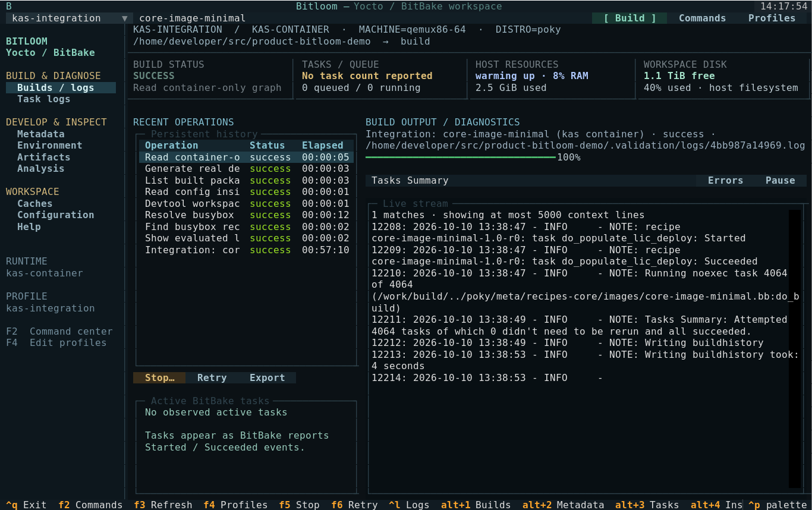Select Builds / logs in sidebar

tap(61, 88)
